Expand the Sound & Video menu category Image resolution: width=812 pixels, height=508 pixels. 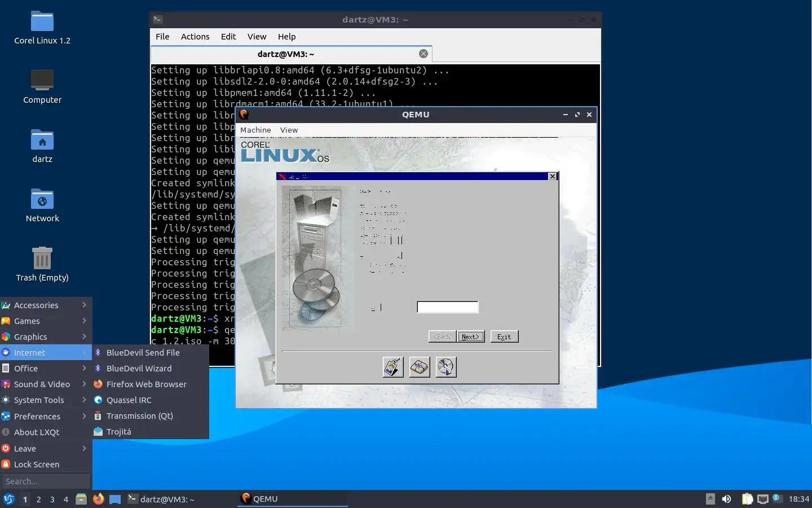click(x=46, y=384)
